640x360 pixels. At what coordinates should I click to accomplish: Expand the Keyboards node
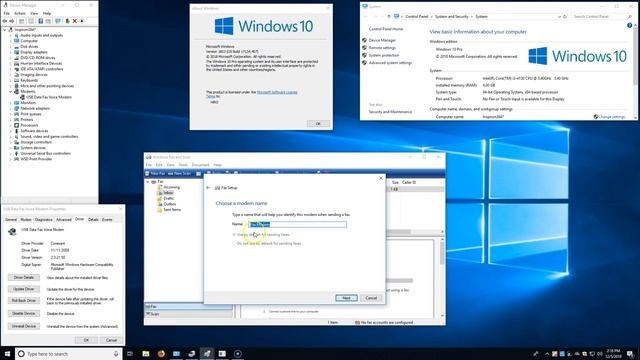click(11, 80)
